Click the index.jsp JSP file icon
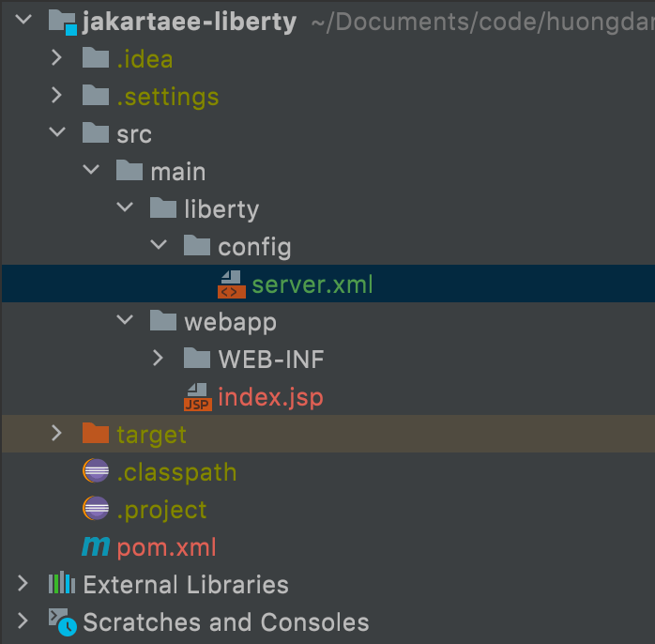The image size is (655, 644). (197, 397)
